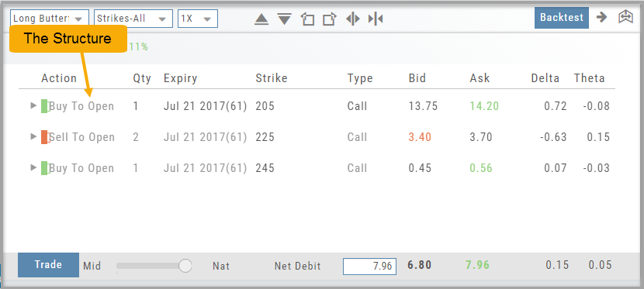Click the Trade button
644x289 pixels.
[x=48, y=265]
